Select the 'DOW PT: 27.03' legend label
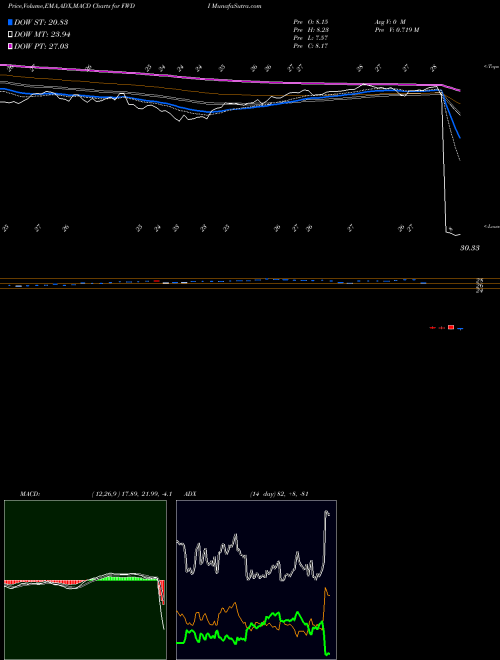Image resolution: width=500 pixels, height=660 pixels. [41, 46]
